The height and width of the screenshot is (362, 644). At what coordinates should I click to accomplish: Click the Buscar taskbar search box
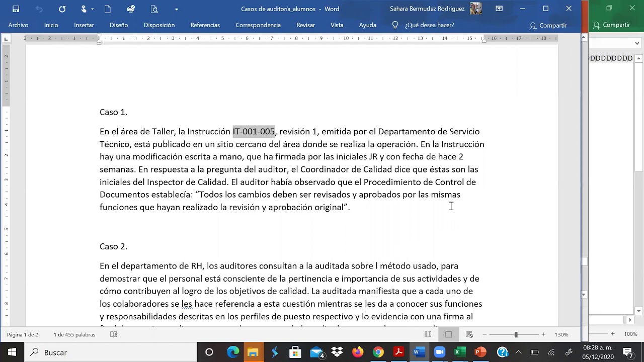pyautogui.click(x=111, y=352)
